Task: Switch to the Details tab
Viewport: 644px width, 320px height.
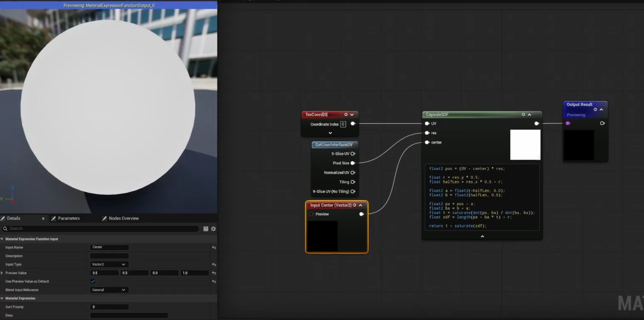Action: coord(13,218)
